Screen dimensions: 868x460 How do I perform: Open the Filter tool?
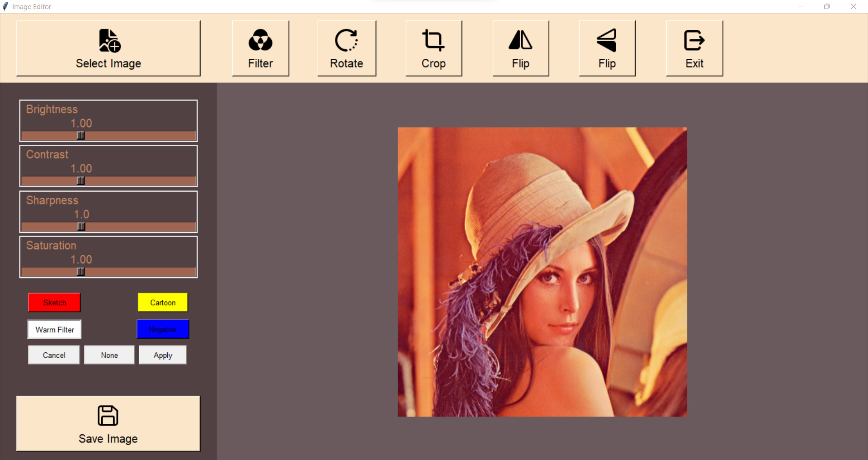(x=260, y=48)
